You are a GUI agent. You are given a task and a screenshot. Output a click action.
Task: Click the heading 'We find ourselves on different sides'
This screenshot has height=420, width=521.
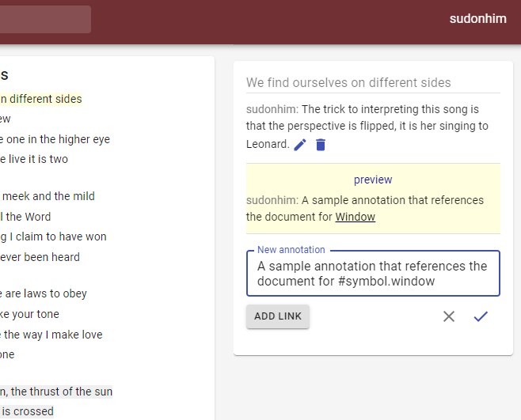pos(348,83)
